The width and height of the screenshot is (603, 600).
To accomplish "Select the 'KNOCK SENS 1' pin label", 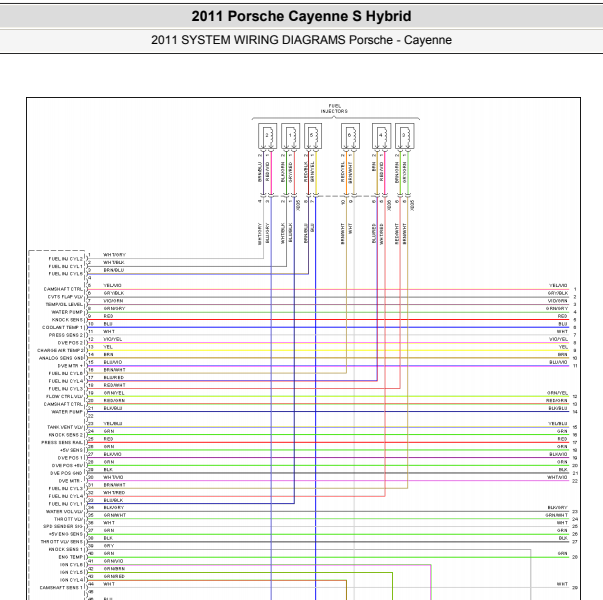I will 66,549.
